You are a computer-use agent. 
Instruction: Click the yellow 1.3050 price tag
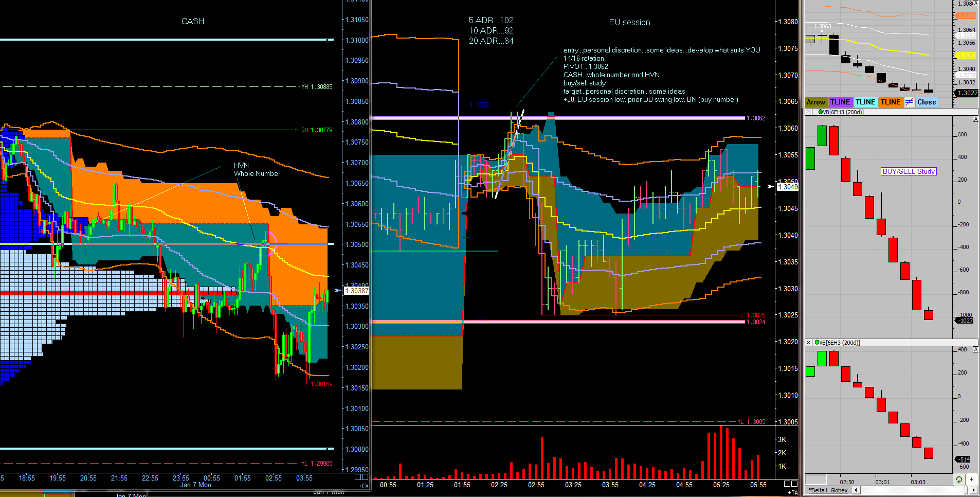[967, 56]
